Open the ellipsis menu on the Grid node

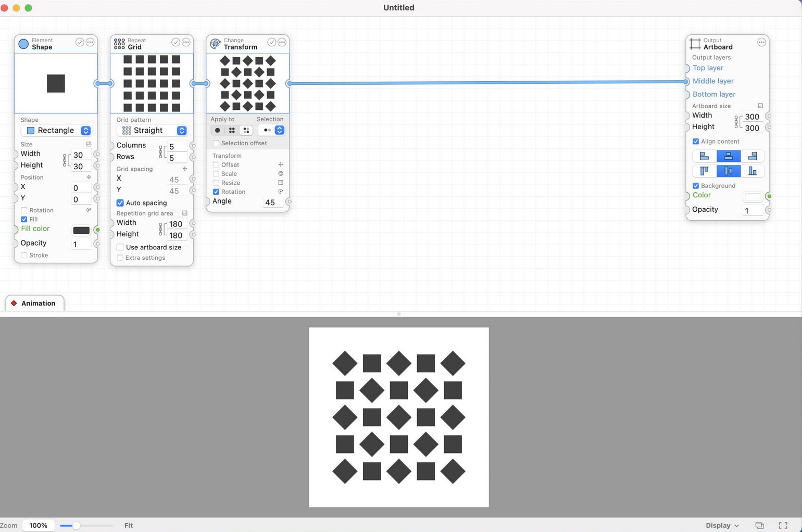pyautogui.click(x=186, y=42)
